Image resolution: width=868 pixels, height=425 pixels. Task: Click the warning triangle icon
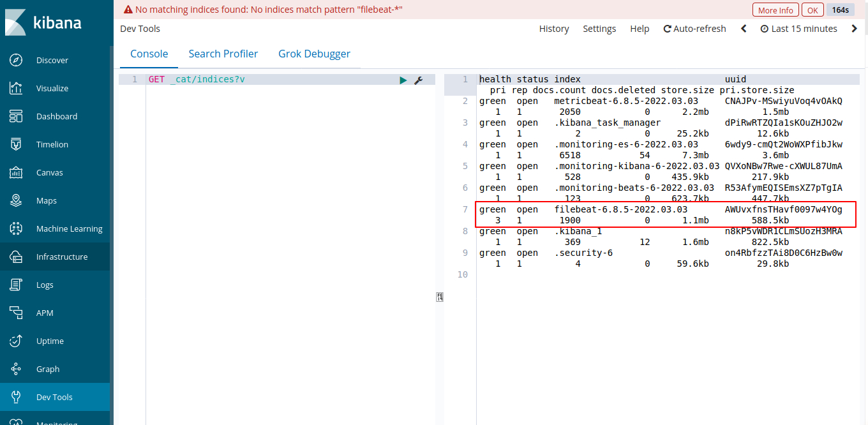128,10
